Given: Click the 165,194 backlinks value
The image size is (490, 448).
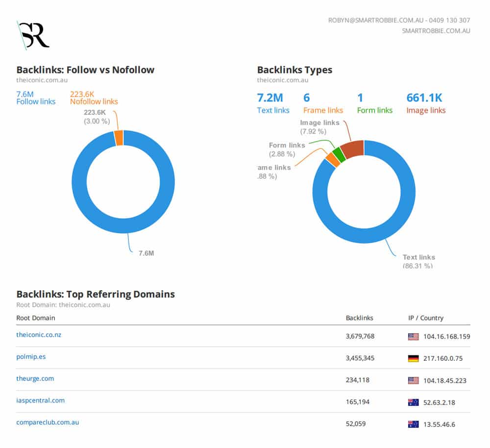Looking at the screenshot, I should (358, 402).
